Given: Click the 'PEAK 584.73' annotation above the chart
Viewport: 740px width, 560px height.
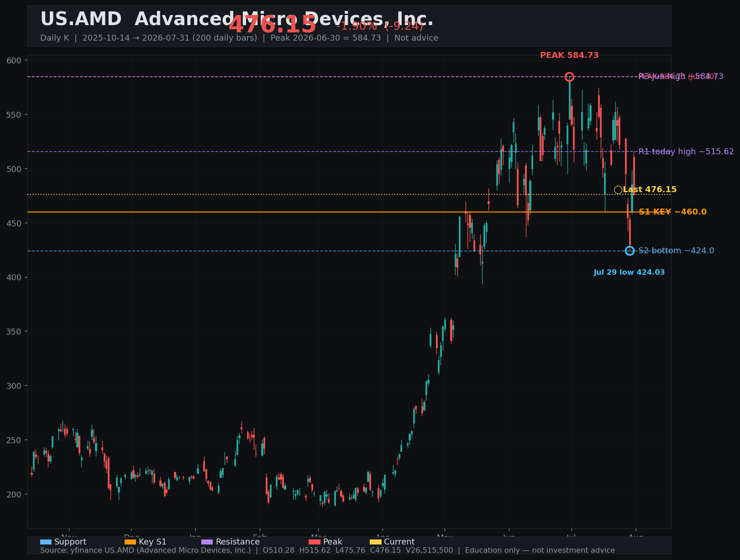Looking at the screenshot, I should (569, 55).
